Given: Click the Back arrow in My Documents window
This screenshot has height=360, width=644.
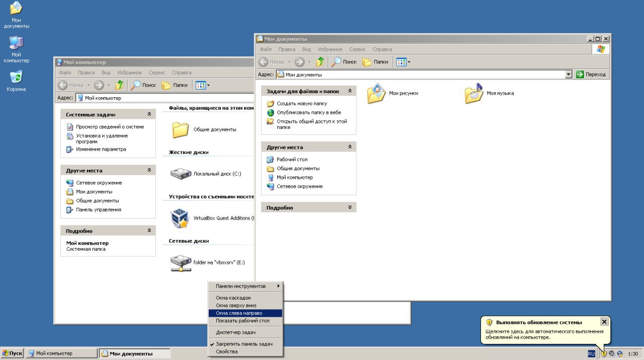Looking at the screenshot, I should pyautogui.click(x=263, y=62).
